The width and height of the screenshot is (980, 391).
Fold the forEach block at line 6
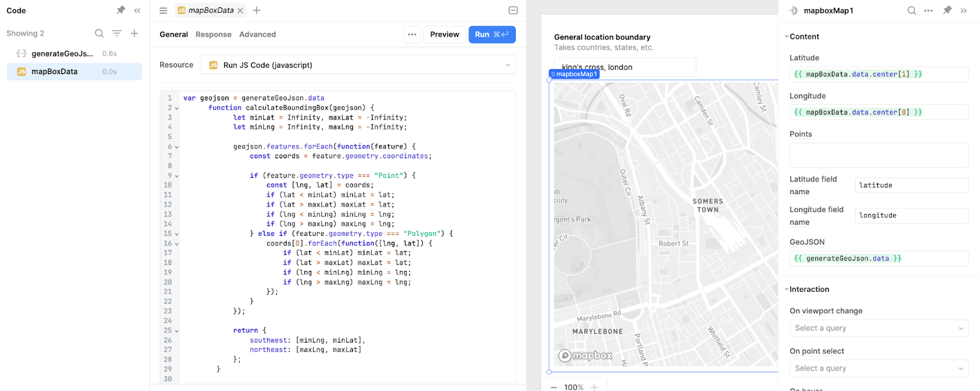[177, 147]
